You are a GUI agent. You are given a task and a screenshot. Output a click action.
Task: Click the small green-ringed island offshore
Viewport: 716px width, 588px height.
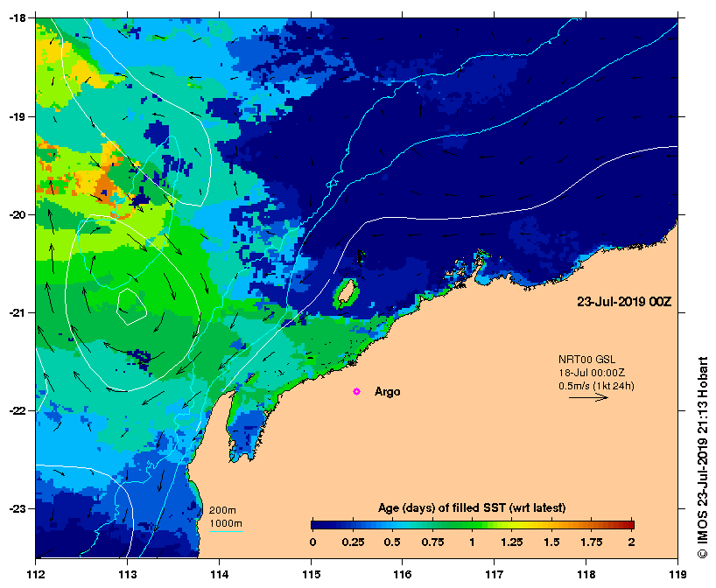tap(347, 293)
